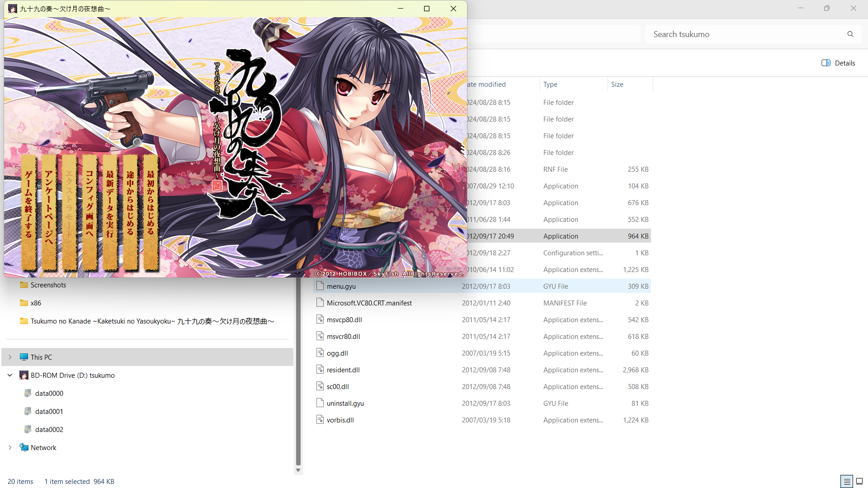The width and height of the screenshot is (868, 488).
Task: Select the Configuration settings row
Action: coord(559,253)
